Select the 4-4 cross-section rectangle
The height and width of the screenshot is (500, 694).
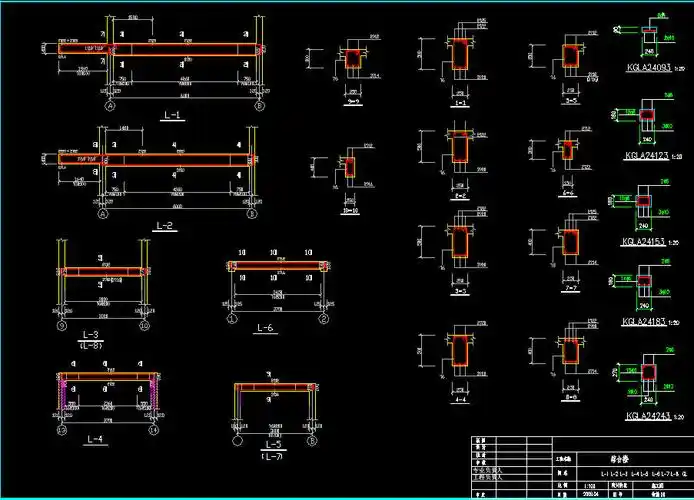461,352
